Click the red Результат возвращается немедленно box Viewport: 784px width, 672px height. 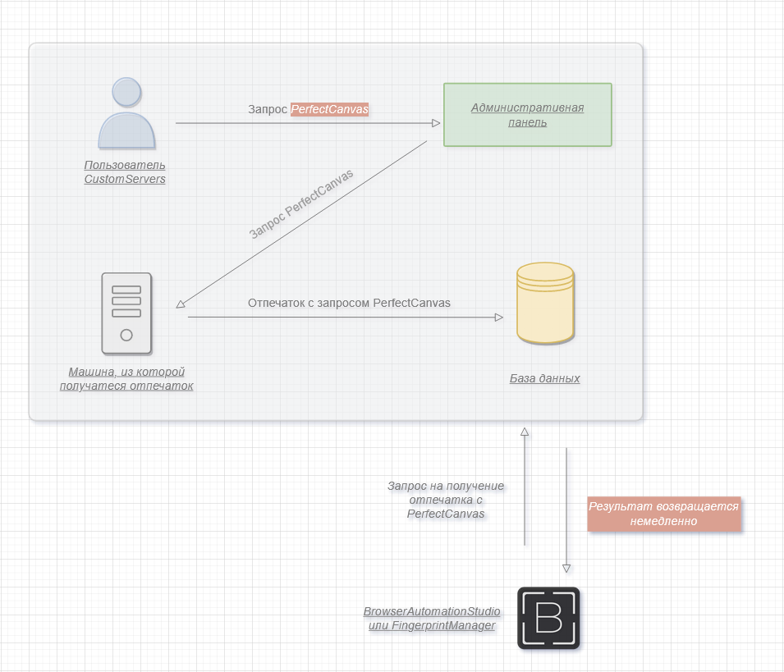(663, 514)
